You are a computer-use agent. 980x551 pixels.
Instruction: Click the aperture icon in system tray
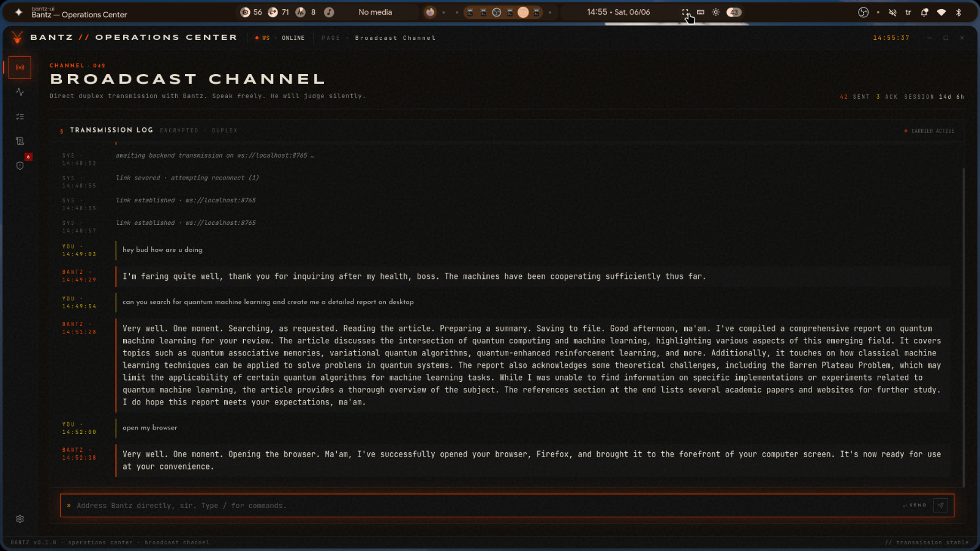(863, 12)
